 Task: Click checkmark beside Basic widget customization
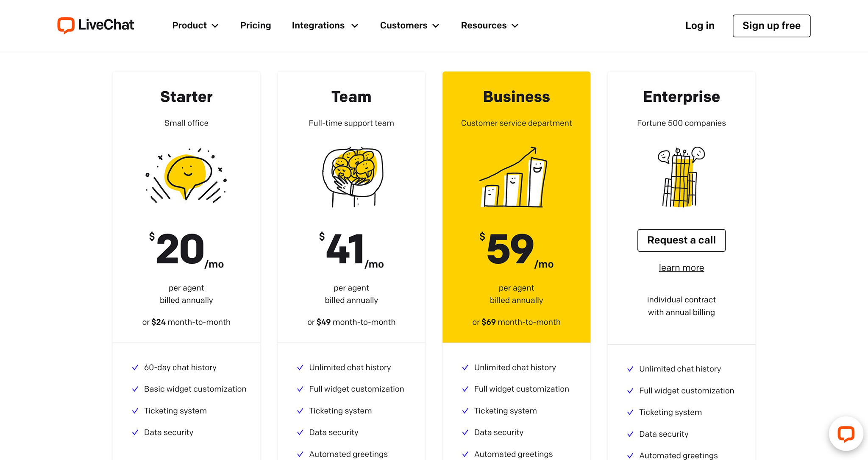[x=135, y=389]
